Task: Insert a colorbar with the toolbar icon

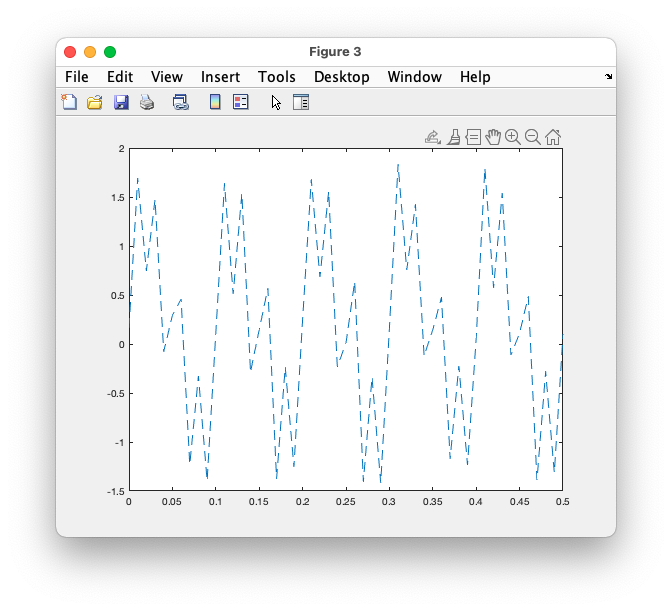Action: 215,102
